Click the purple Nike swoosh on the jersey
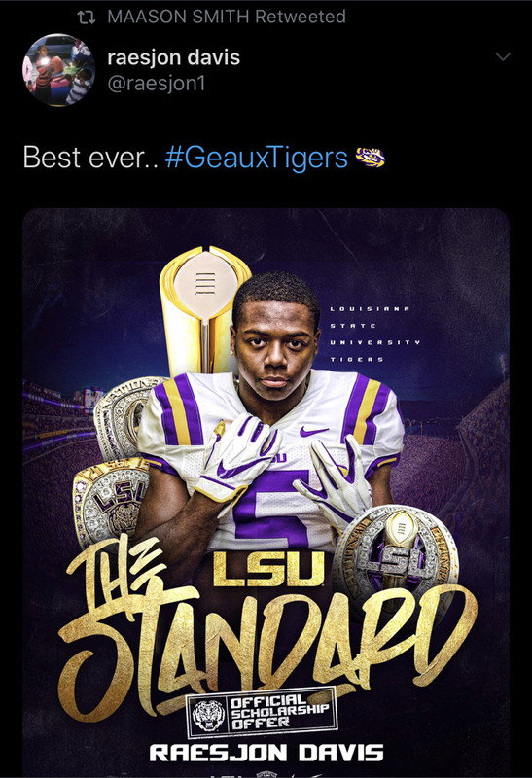The height and width of the screenshot is (778, 532). [313, 431]
